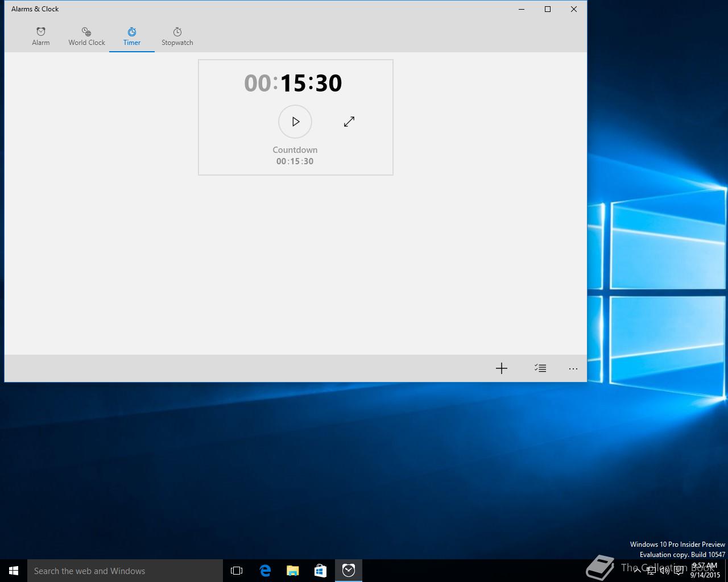Open the Store from the taskbar
The image size is (728, 582).
pyautogui.click(x=320, y=571)
